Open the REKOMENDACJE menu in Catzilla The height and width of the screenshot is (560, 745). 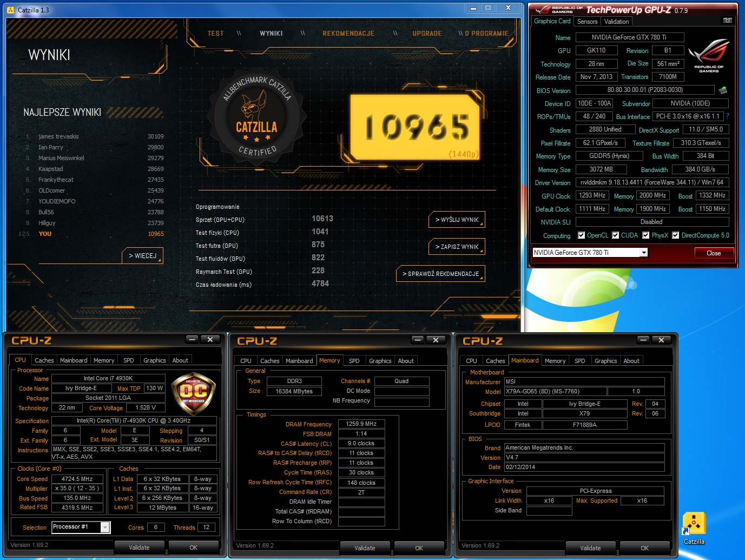(348, 34)
